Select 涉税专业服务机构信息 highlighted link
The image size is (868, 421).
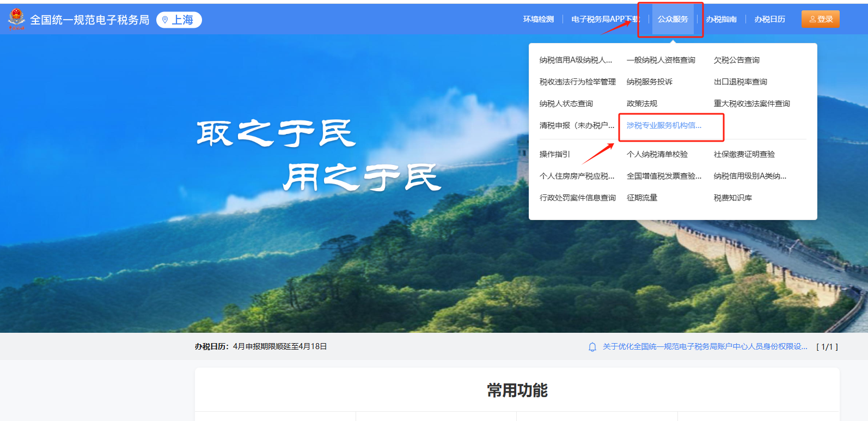coord(664,125)
